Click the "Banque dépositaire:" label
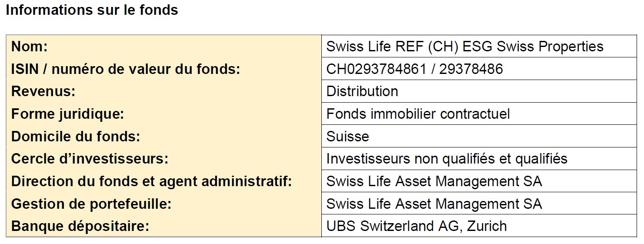Image resolution: width=644 pixels, height=244 pixels. 80,226
